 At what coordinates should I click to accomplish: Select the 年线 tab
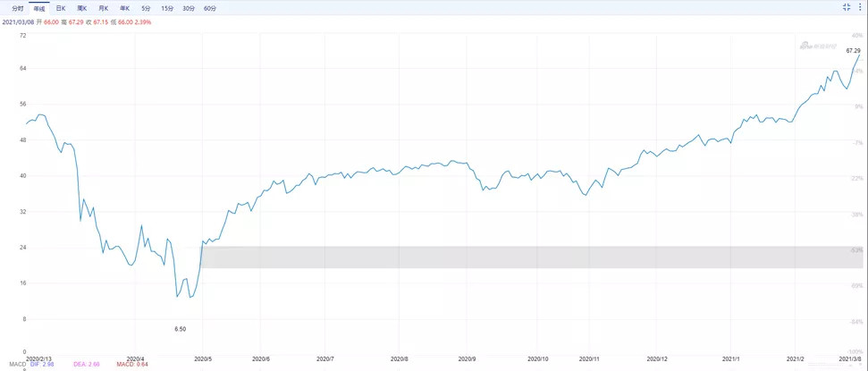pos(39,8)
